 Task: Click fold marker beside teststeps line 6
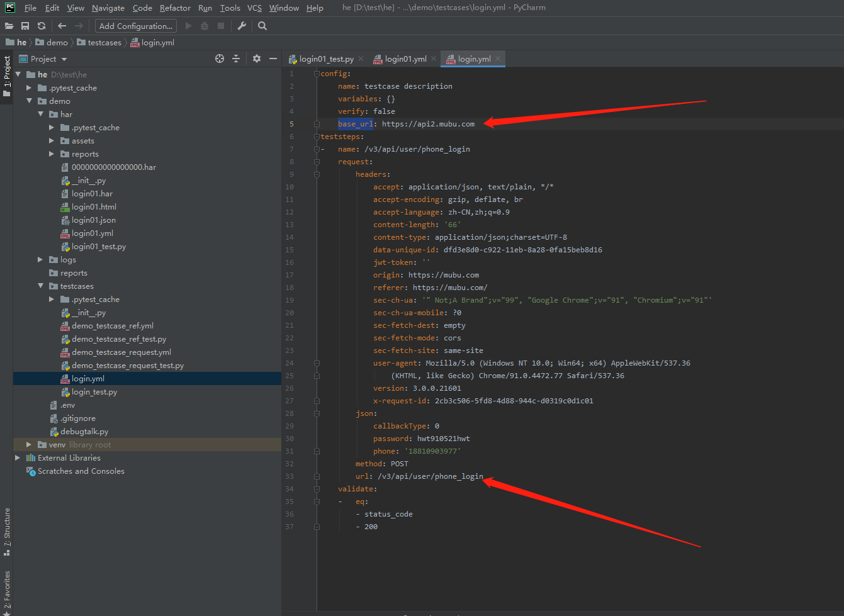click(317, 137)
